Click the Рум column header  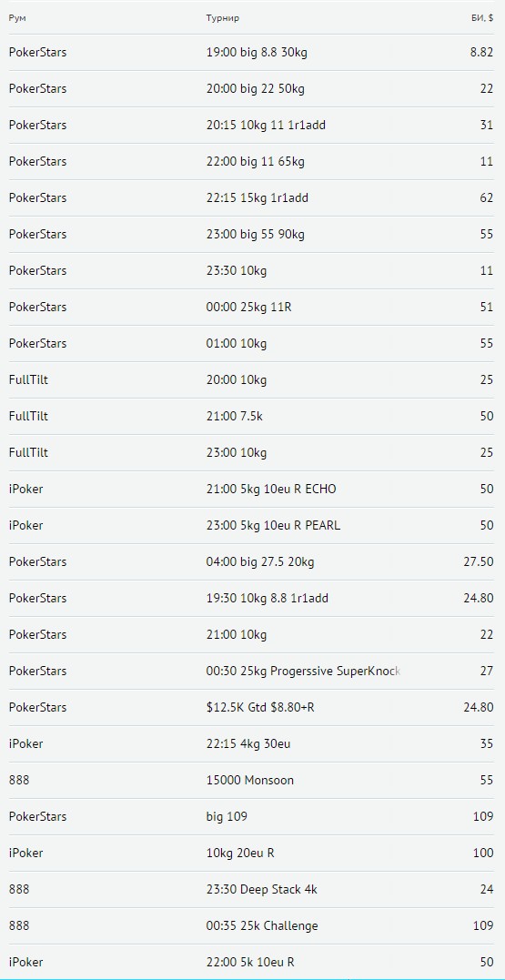(17, 18)
